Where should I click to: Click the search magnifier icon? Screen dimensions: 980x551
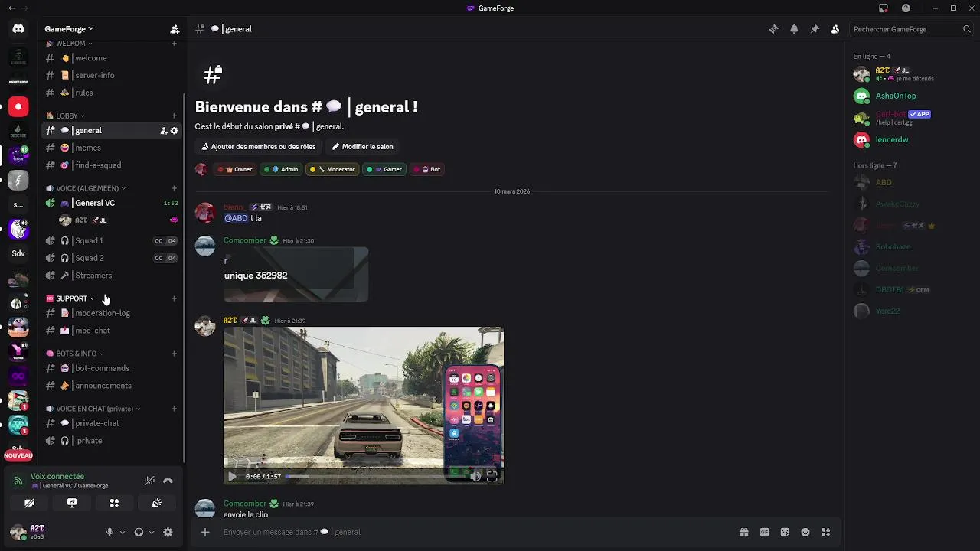pyautogui.click(x=967, y=29)
